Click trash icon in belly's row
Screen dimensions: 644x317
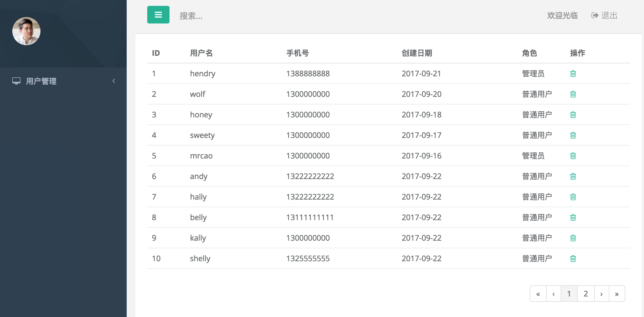pos(573,217)
